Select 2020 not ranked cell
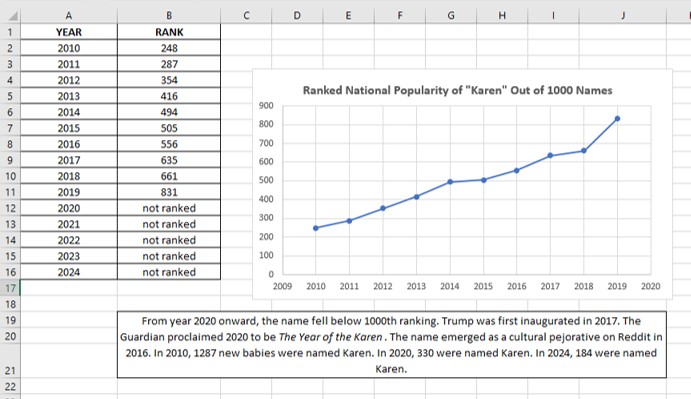Screen dimensions: 691x399 tap(169, 208)
